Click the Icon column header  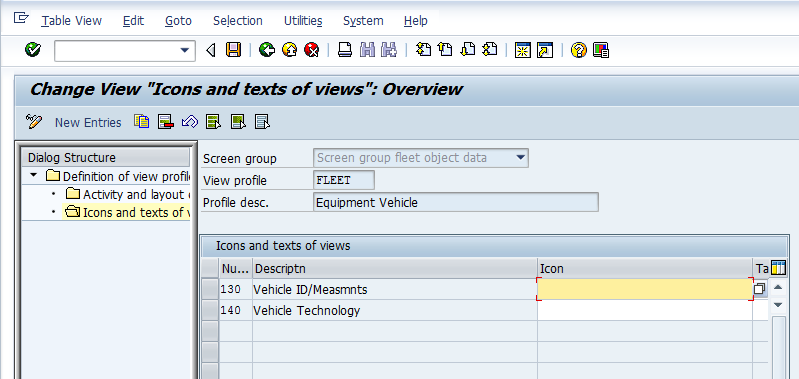(645, 268)
